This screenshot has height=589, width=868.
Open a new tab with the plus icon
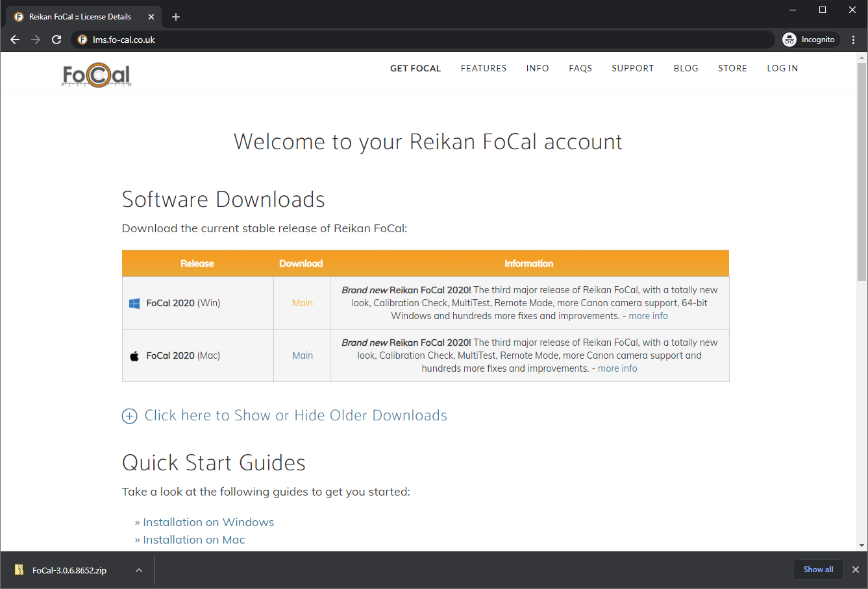(175, 17)
